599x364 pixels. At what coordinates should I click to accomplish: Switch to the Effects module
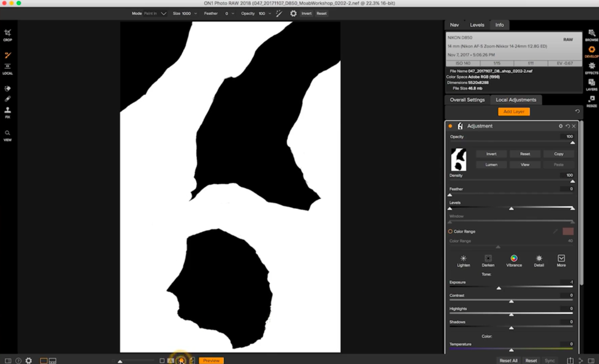[591, 68]
